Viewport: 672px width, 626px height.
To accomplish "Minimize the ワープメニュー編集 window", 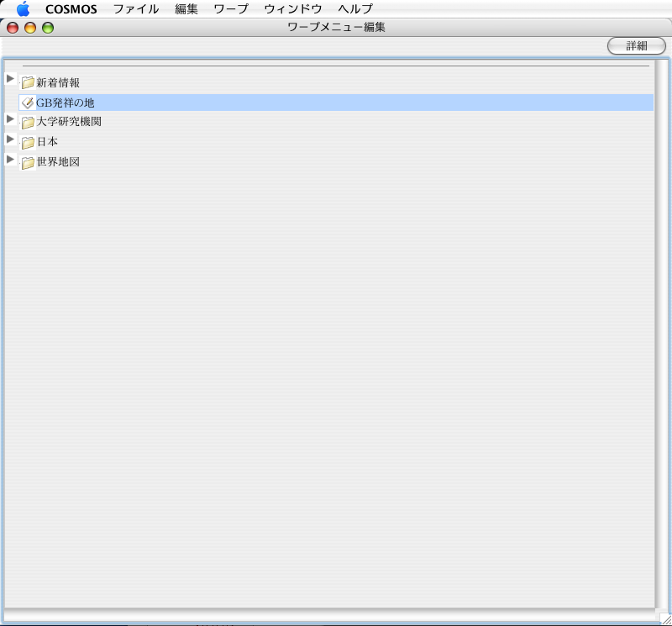I will [x=30, y=28].
